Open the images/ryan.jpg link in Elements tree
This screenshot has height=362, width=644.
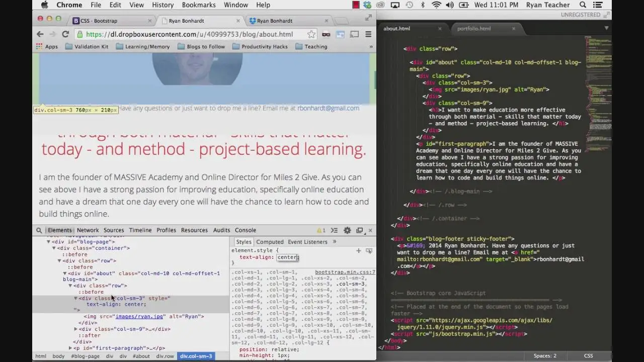[139, 317]
